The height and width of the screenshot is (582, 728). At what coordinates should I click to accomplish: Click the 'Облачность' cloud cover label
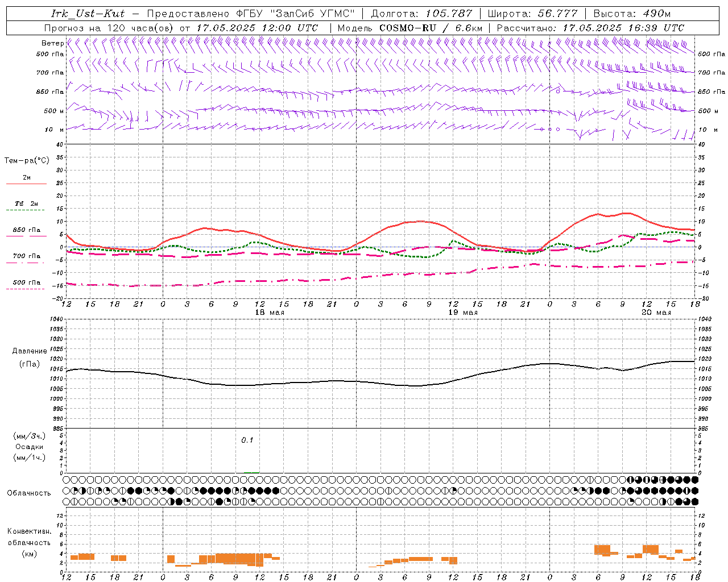[x=29, y=493]
